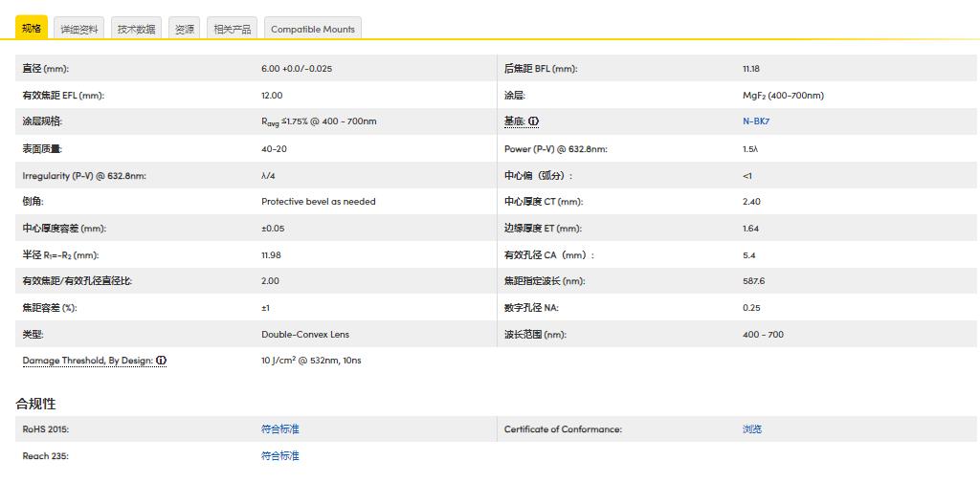
Task: Click the Damage Threshold info icon
Action: (161, 361)
